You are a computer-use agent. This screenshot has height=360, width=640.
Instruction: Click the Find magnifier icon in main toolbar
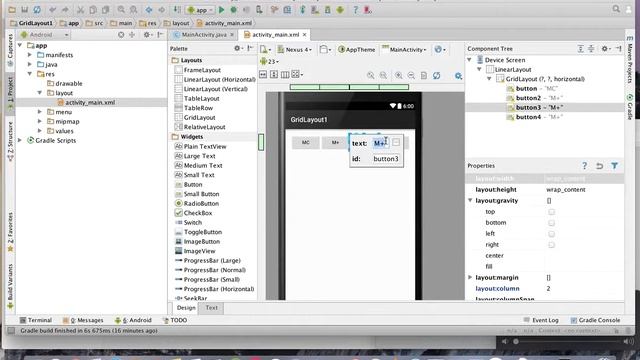point(121,10)
